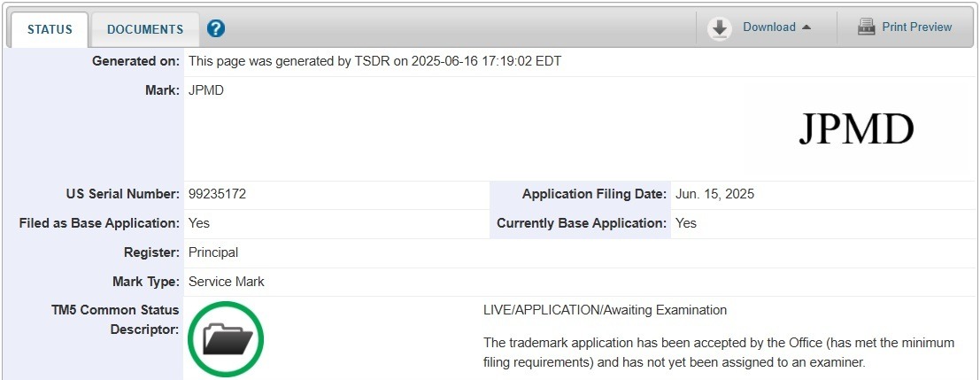Image resolution: width=980 pixels, height=380 pixels.
Task: Click the Print Preview text link
Action: coord(916,27)
